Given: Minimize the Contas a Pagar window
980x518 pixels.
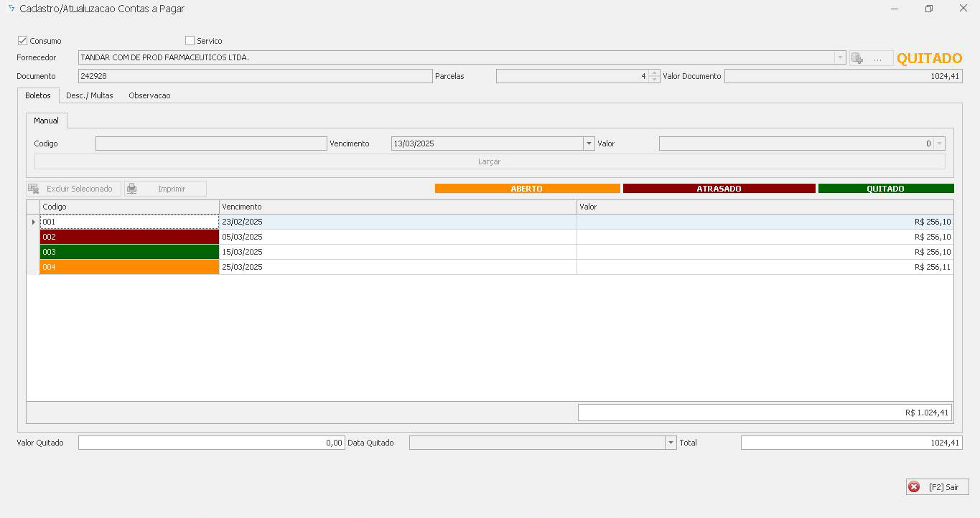Looking at the screenshot, I should (895, 9).
